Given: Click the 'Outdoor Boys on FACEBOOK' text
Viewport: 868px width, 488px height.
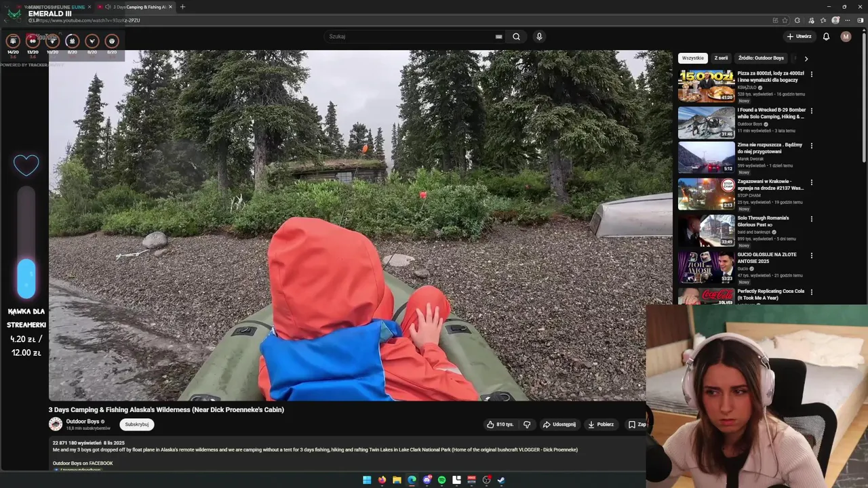Looking at the screenshot, I should point(83,464).
